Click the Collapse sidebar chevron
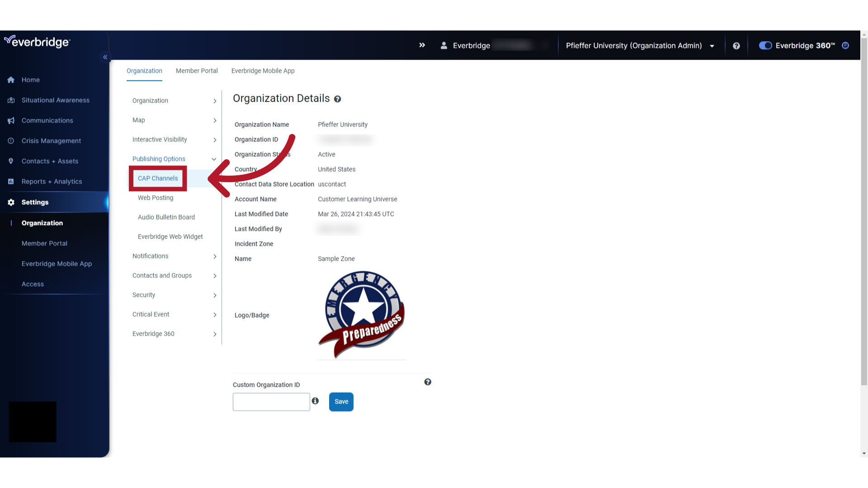This screenshot has height=488, width=868. [x=105, y=56]
